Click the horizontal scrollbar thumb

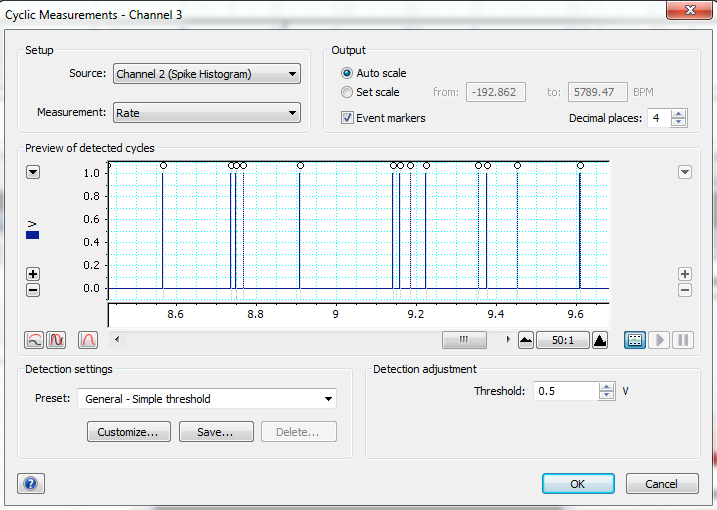point(465,340)
